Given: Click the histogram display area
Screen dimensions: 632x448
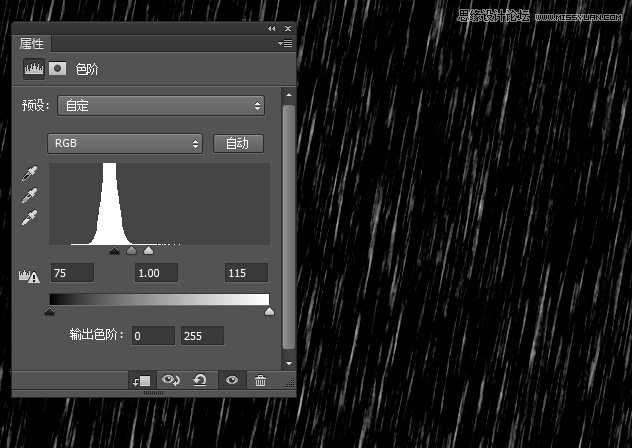Looking at the screenshot, I should tap(159, 204).
